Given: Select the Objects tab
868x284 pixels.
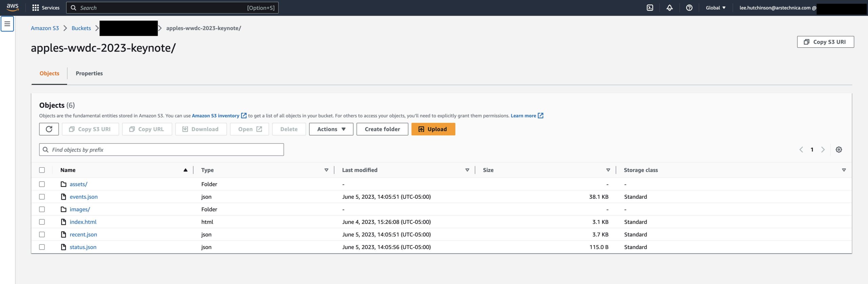Looking at the screenshot, I should coord(50,73).
